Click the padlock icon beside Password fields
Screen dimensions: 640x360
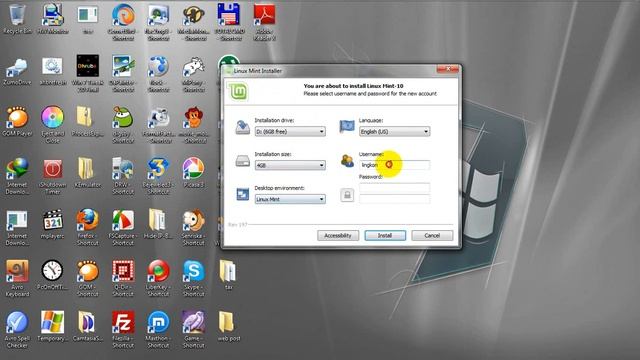point(347,195)
